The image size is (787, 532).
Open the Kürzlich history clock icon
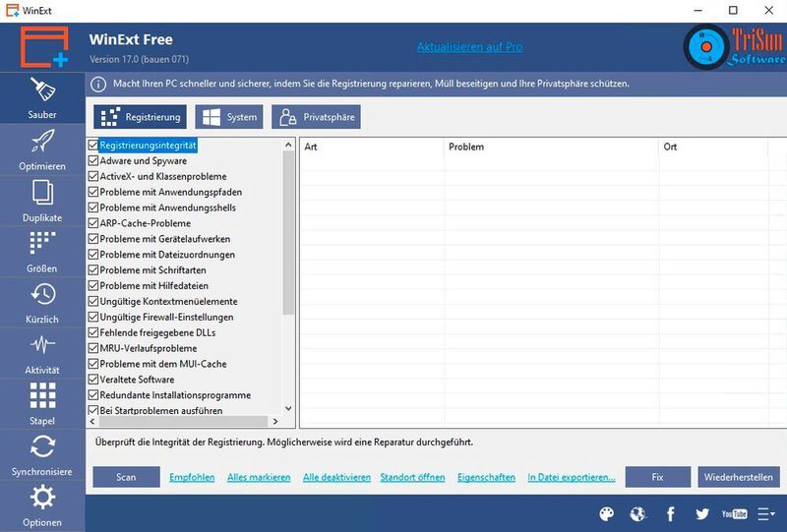(42, 302)
